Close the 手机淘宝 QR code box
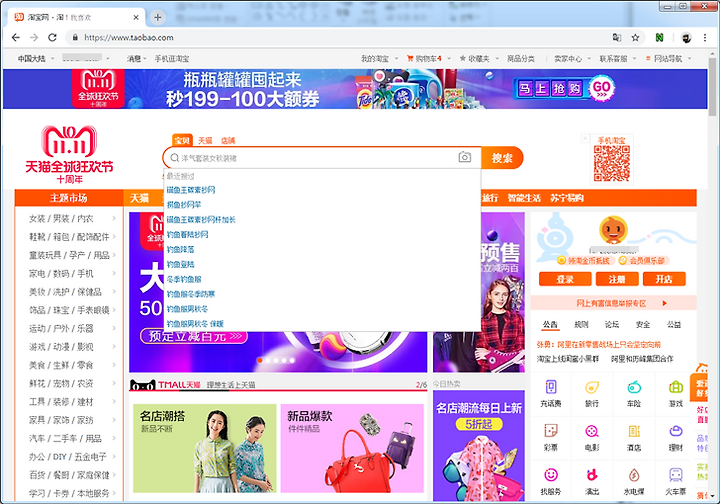Viewport: 720px width, 504px height. click(585, 138)
